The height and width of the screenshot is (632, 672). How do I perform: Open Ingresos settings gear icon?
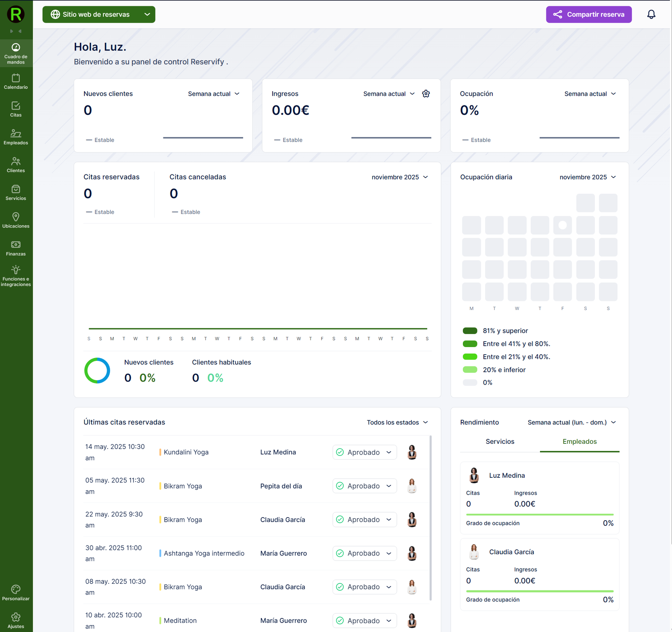point(426,94)
